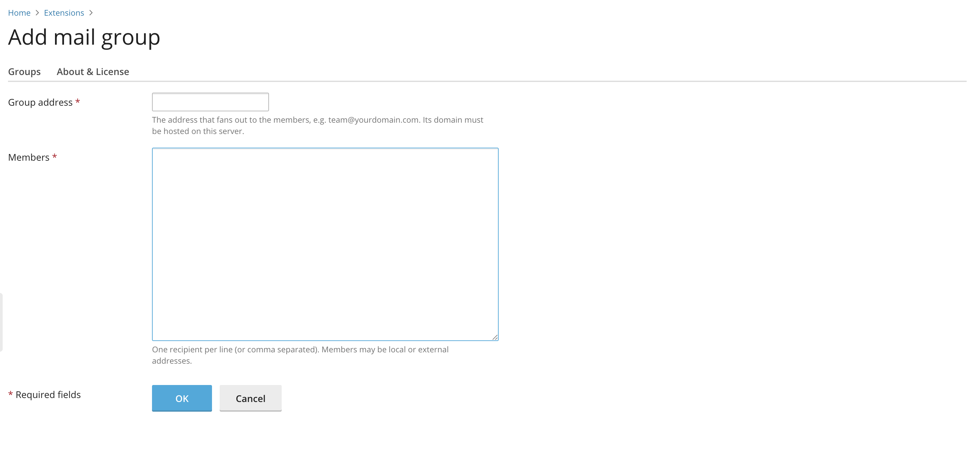The height and width of the screenshot is (462, 980).
Task: Submit the form with the OK button
Action: (182, 398)
